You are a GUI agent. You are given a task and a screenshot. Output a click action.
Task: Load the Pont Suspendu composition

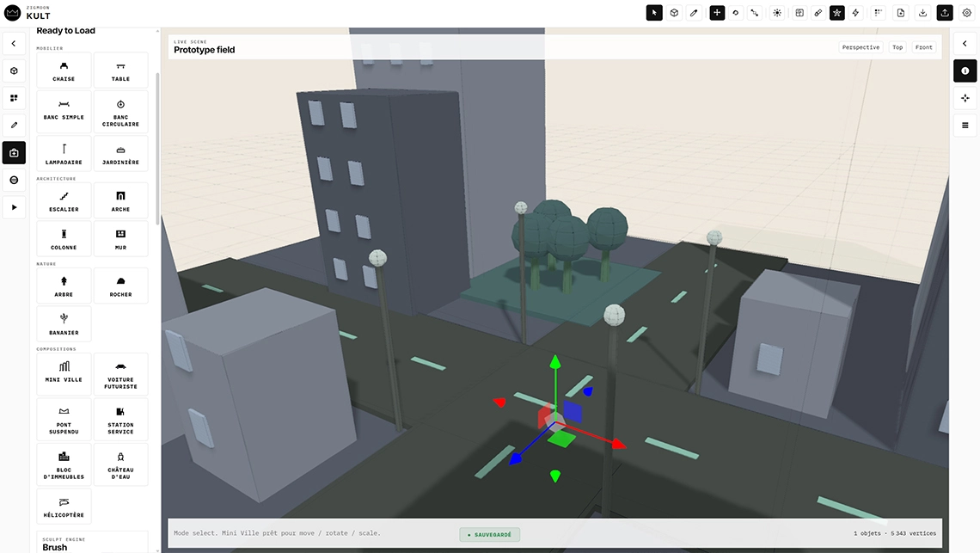[x=64, y=419]
